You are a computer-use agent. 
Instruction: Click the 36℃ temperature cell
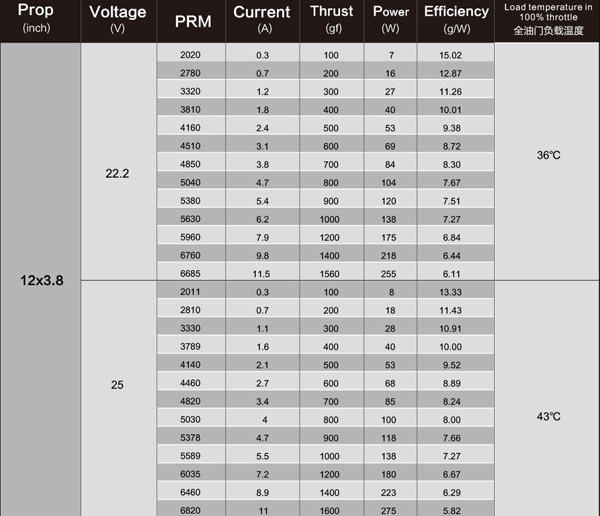tap(548, 156)
